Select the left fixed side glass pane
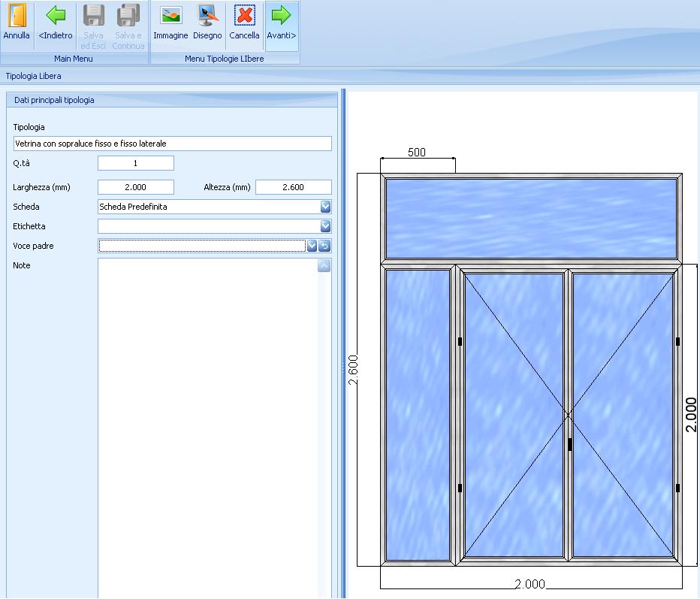Viewport: 700px width, 599px height. pyautogui.click(x=418, y=415)
